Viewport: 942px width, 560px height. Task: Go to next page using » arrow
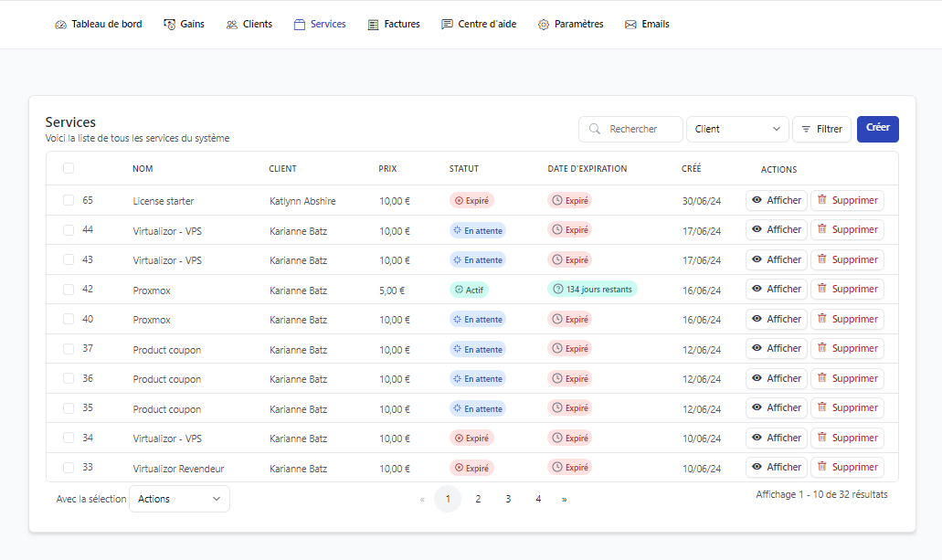tap(564, 499)
